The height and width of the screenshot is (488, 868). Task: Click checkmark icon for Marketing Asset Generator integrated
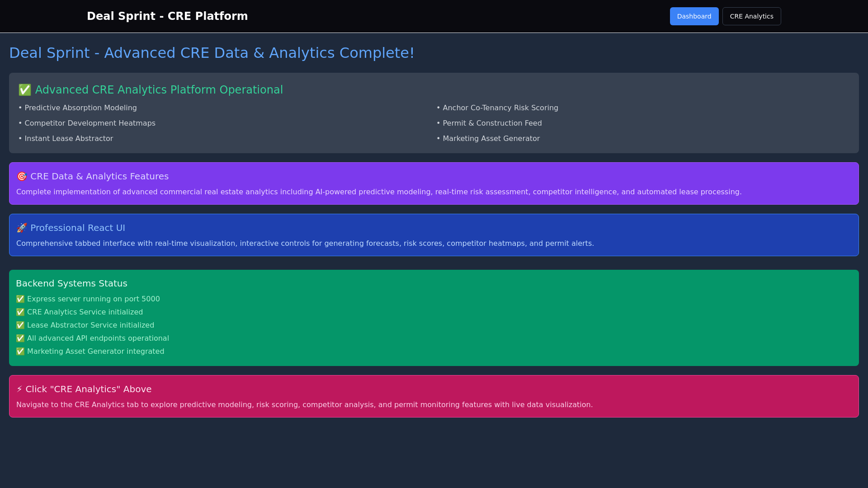20,352
